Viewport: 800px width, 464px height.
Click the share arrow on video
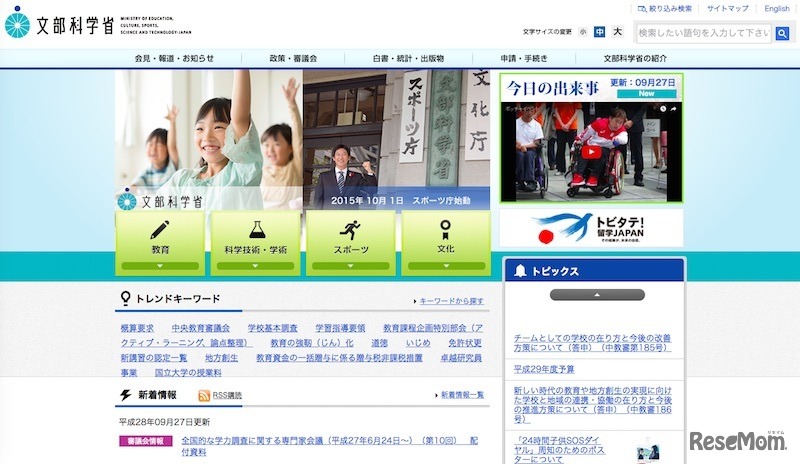click(673, 109)
